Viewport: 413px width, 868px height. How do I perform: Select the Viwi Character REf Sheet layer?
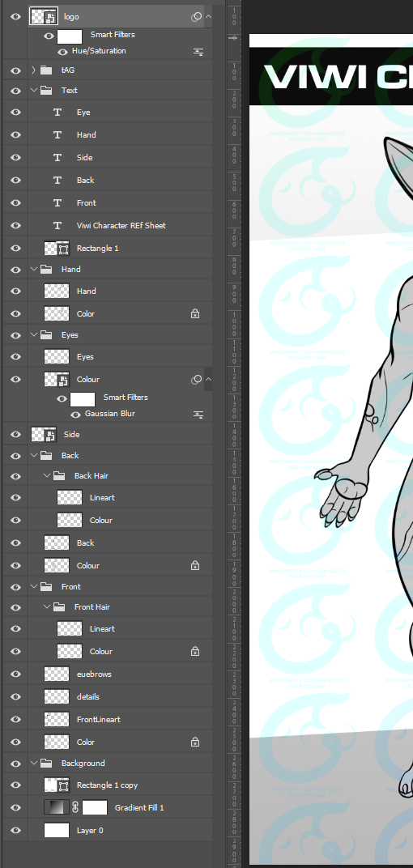click(x=120, y=225)
